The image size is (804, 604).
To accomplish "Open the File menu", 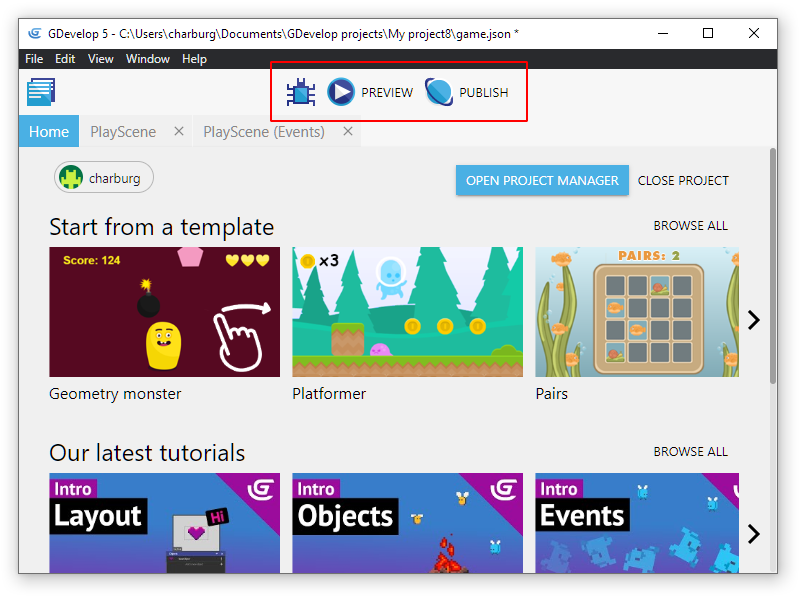I will (x=34, y=59).
